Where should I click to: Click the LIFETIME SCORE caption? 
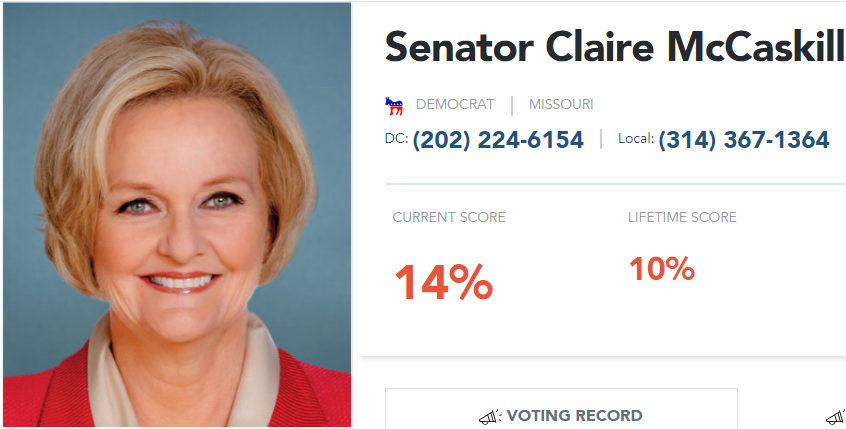[682, 217]
